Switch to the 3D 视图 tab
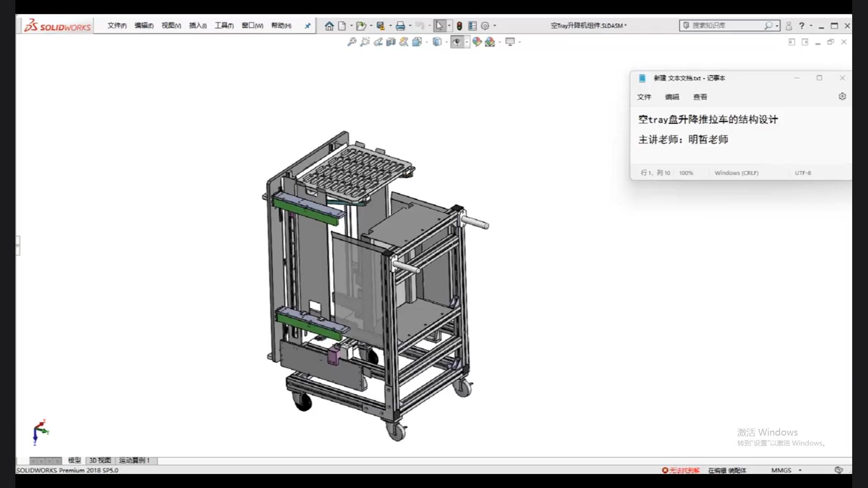 coord(100,460)
